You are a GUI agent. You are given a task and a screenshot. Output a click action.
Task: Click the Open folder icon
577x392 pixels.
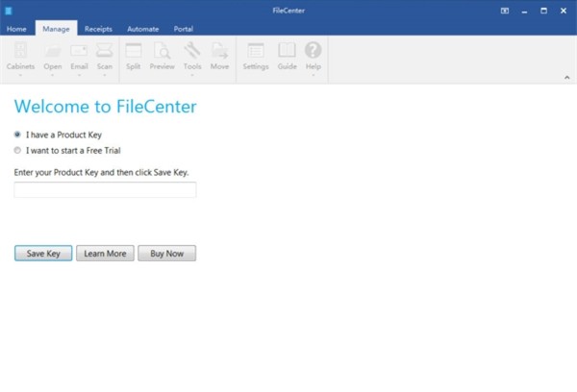coord(53,50)
